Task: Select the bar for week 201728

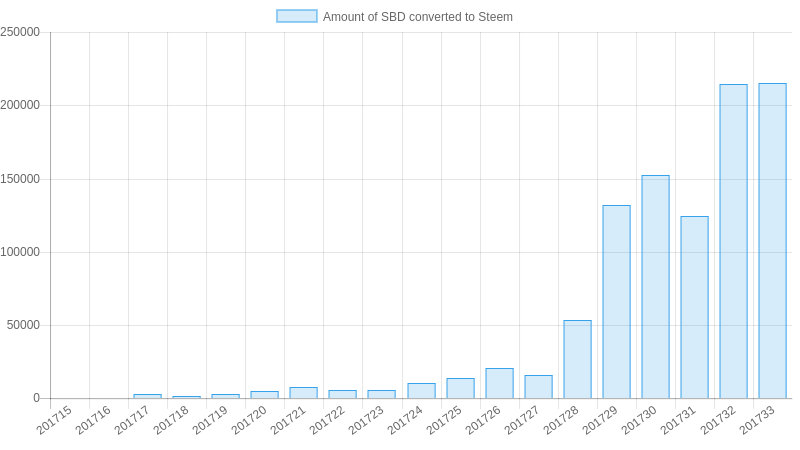Action: pos(578,359)
